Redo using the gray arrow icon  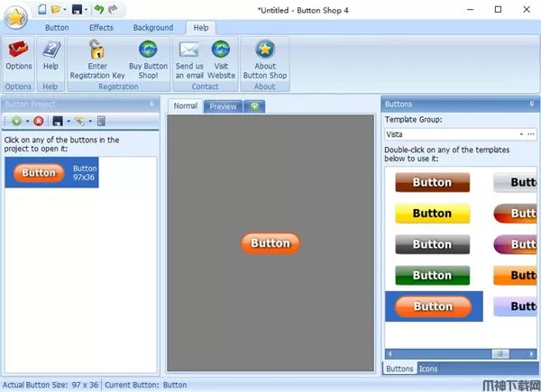(x=113, y=9)
